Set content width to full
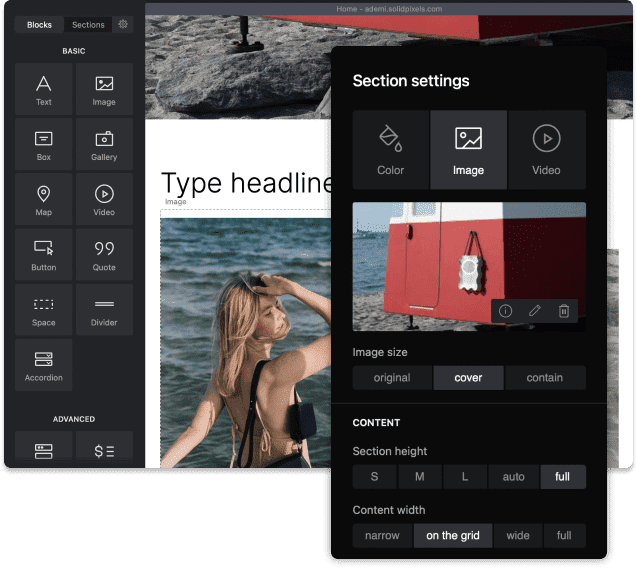Viewport: 637px width, 569px height. click(x=564, y=536)
